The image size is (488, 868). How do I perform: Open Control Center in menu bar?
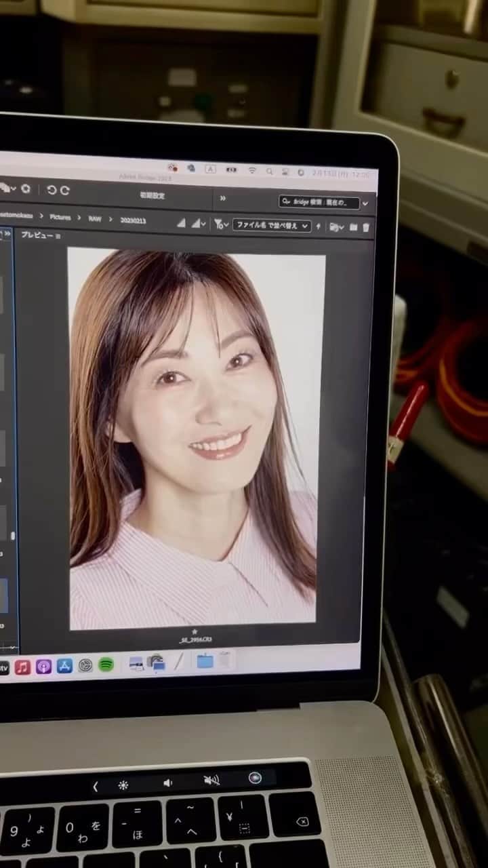click(x=285, y=172)
